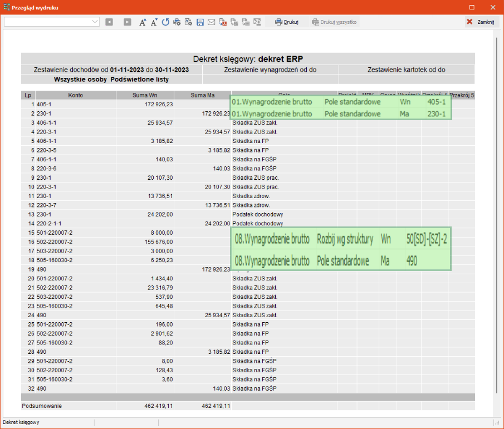Click 'Składka zdrow.' description in row 11
Viewport: 504px width, 429px height.
251,196
